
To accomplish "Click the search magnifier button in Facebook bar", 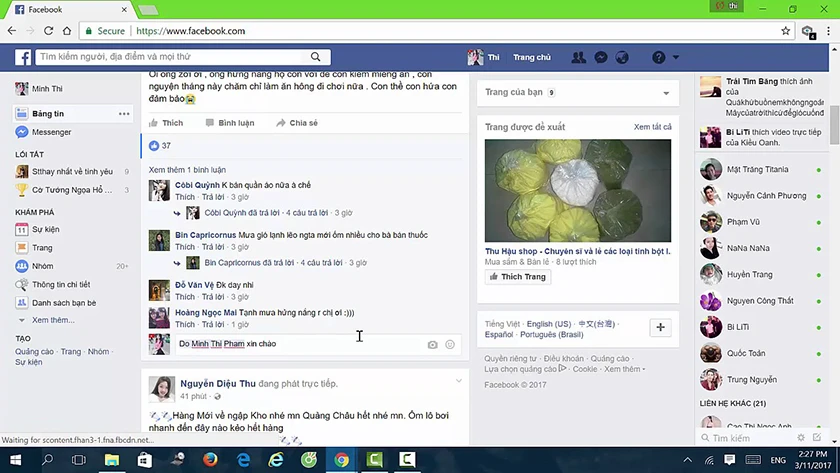I will pos(316,57).
